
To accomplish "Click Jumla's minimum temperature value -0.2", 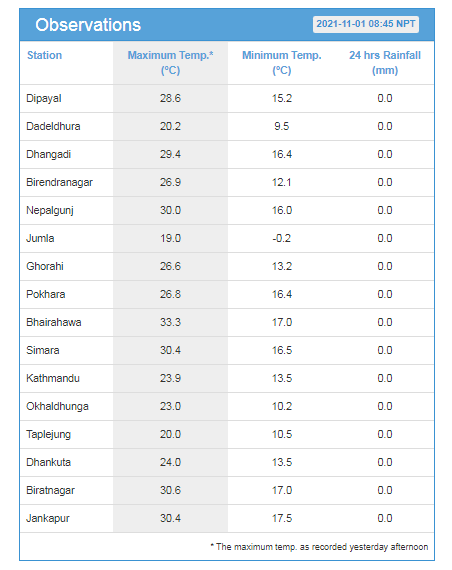I will click(282, 238).
